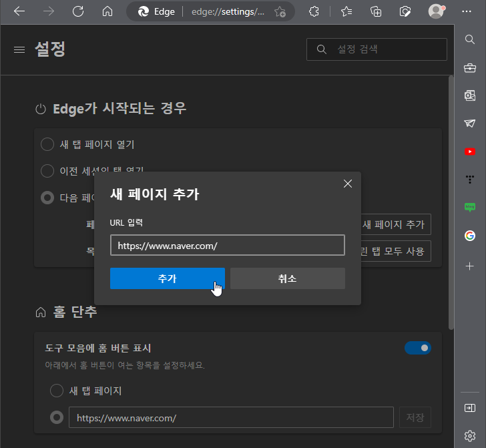This screenshot has width=486, height=448.
Task: Open the sidebar dotted T app icon
Action: tap(470, 179)
